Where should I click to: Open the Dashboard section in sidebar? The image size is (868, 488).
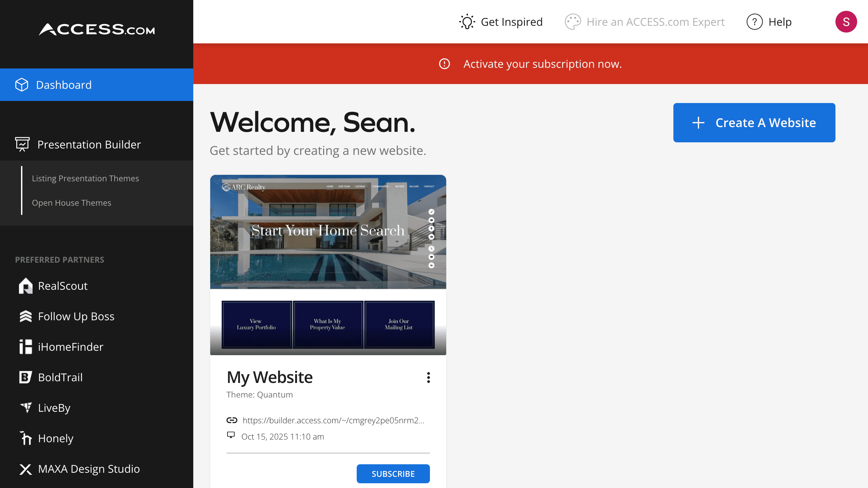(x=64, y=85)
